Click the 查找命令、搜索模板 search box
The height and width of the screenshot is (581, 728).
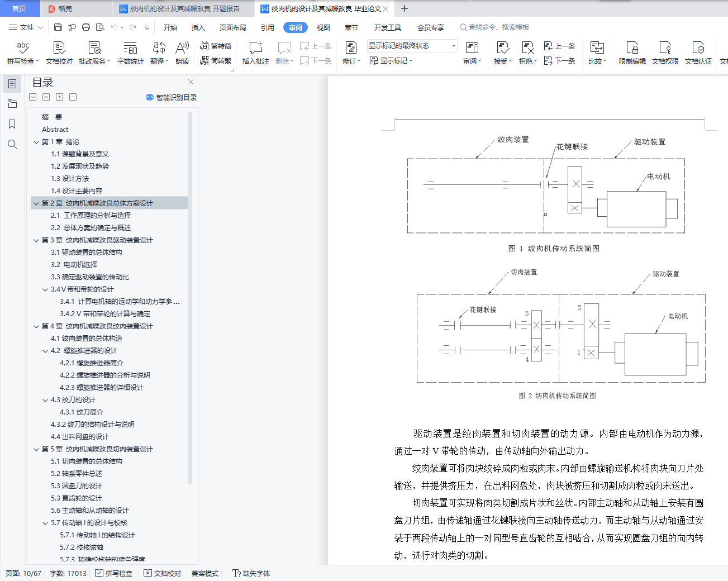(494, 27)
